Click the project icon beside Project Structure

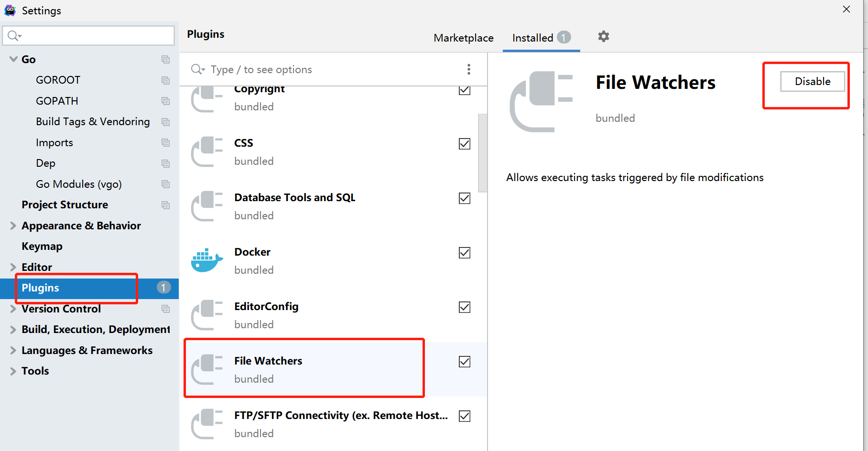[x=165, y=205]
